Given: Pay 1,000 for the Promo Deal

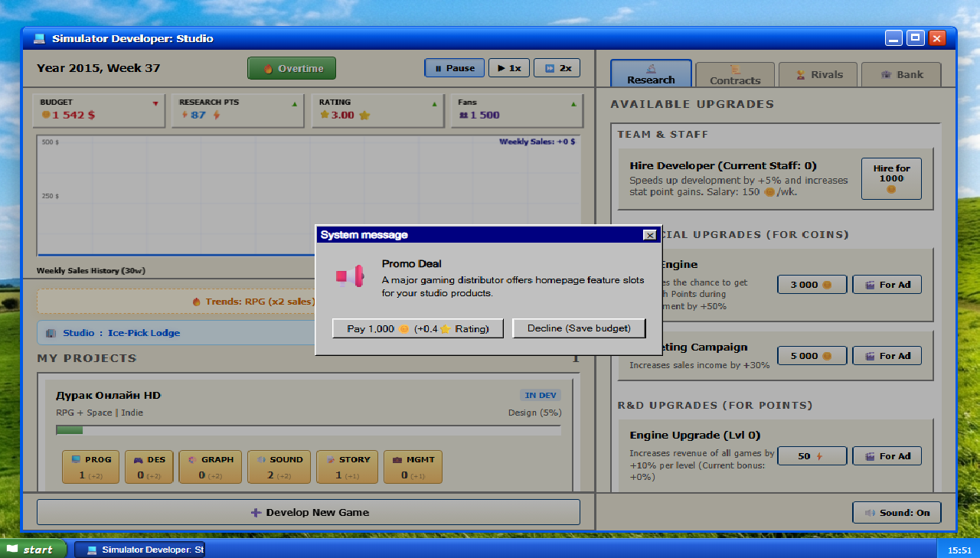Looking at the screenshot, I should [x=417, y=328].
